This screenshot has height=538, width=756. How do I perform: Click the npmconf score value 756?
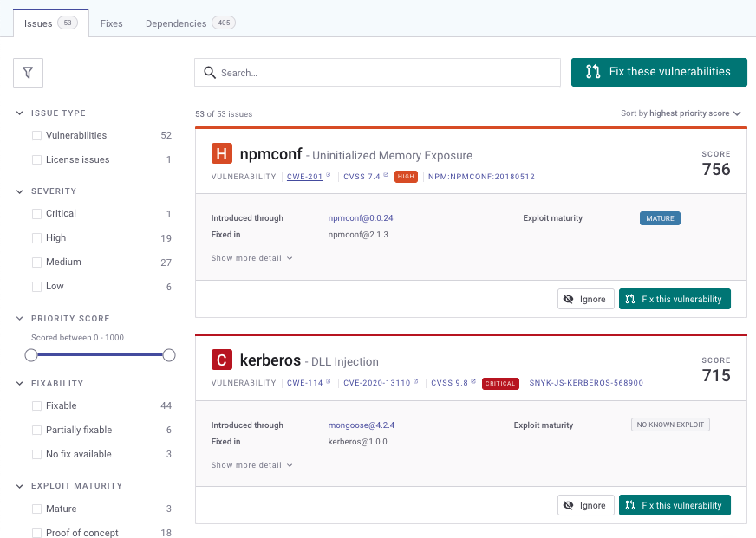tap(716, 170)
